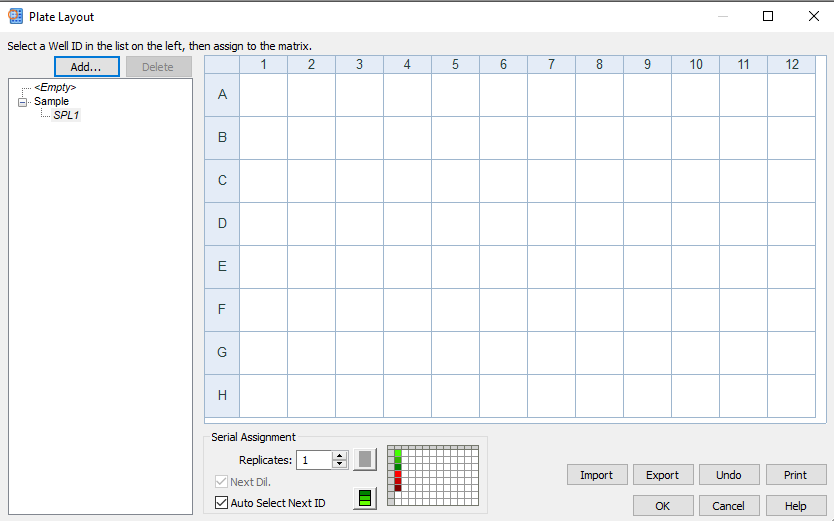The width and height of the screenshot is (834, 521).
Task: Click the grayed Delete button
Action: click(159, 67)
